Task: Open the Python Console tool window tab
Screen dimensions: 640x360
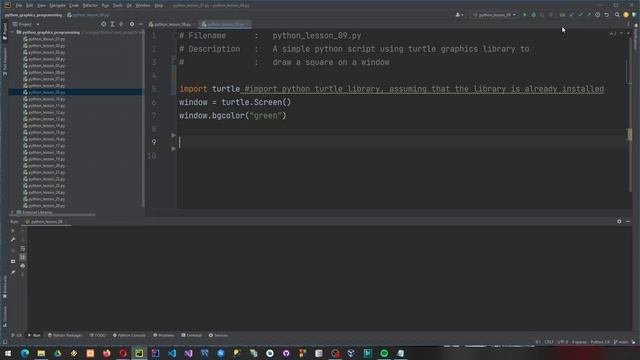Action: tap(129, 335)
